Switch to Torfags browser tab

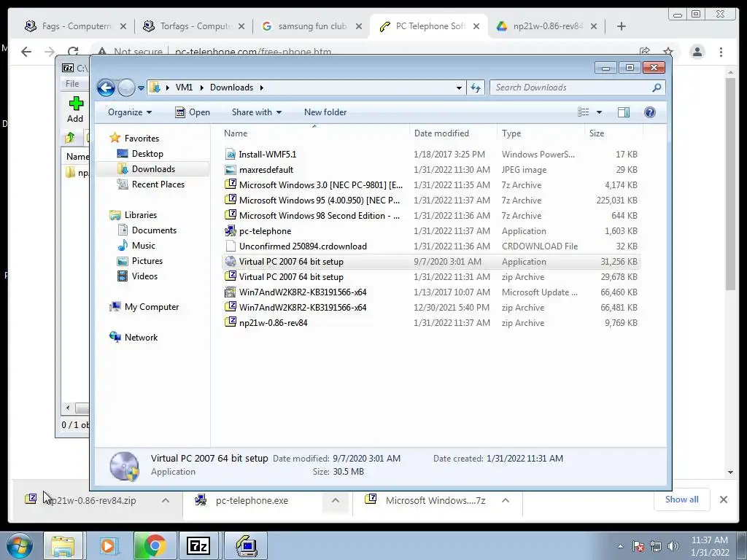click(194, 26)
